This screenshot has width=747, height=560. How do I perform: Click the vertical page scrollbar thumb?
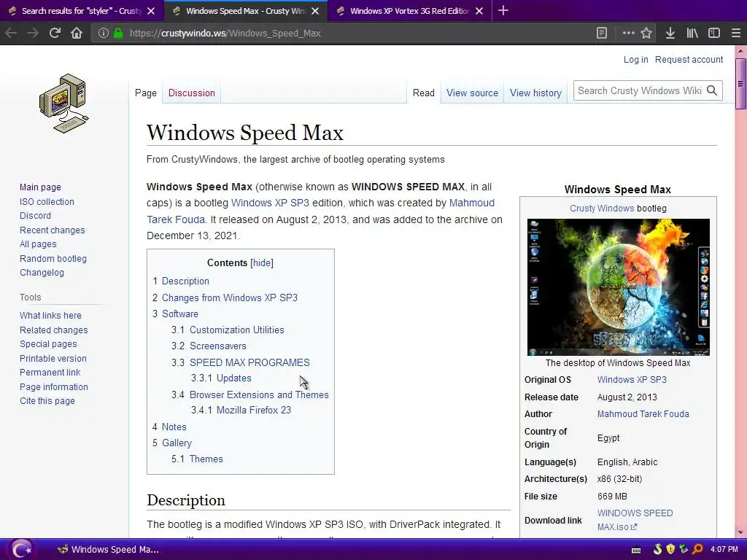pyautogui.click(x=740, y=84)
